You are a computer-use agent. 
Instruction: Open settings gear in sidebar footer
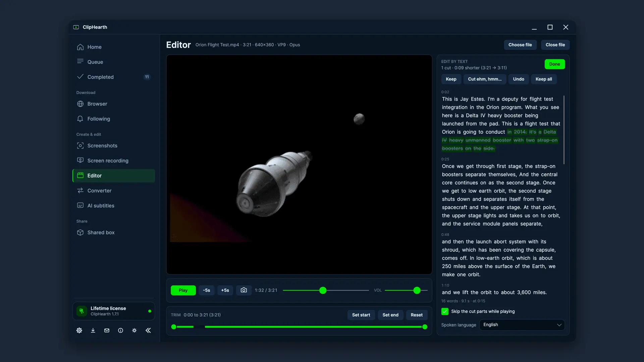click(x=79, y=330)
